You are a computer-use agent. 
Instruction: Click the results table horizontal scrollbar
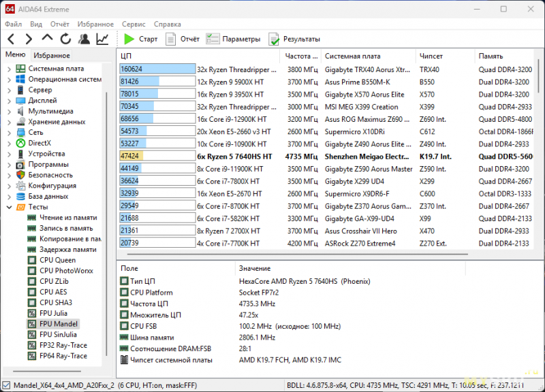coord(297,254)
